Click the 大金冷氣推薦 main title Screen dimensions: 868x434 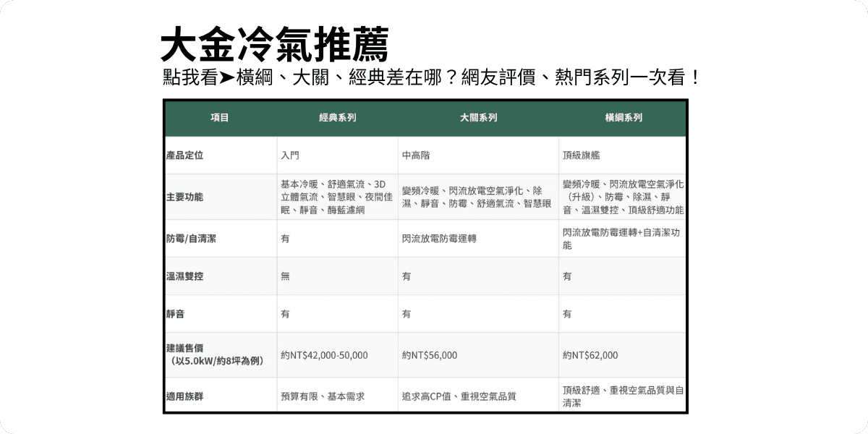(274, 45)
